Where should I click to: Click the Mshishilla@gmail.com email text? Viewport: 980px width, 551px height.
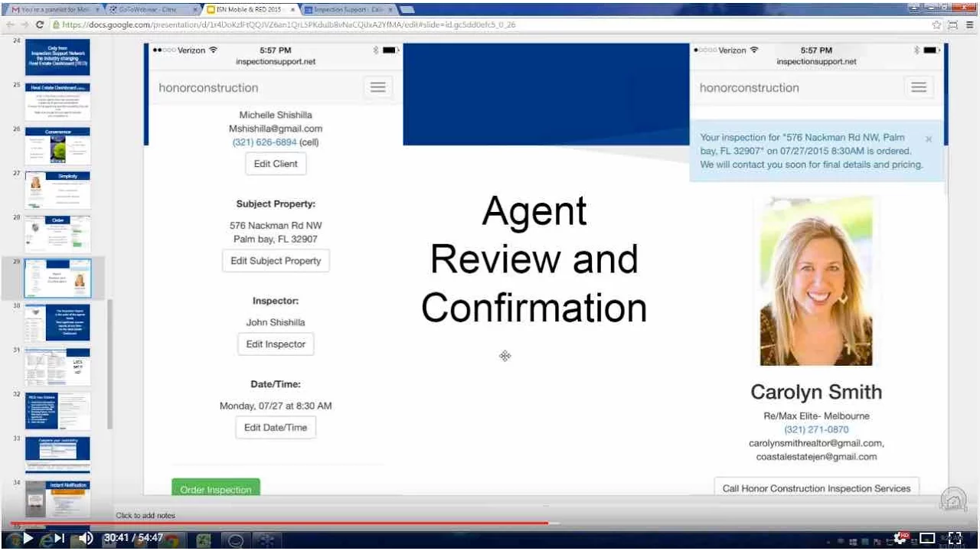[x=276, y=129]
